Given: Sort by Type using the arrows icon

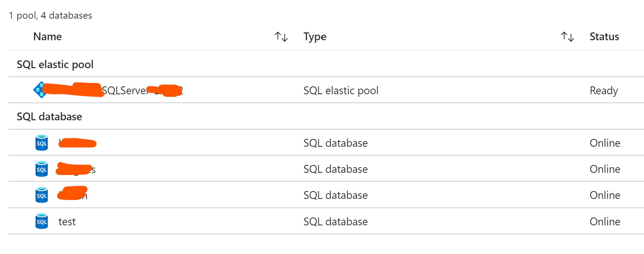Looking at the screenshot, I should (x=567, y=36).
